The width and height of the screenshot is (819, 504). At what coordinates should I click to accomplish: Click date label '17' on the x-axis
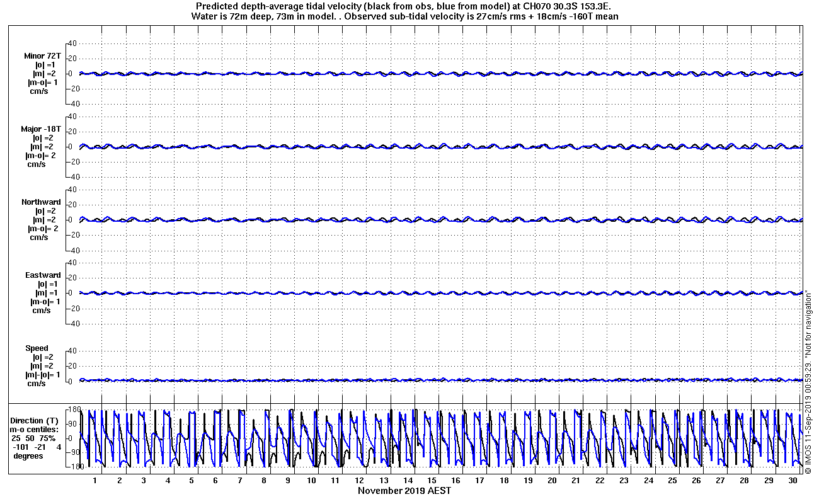pyautogui.click(x=480, y=480)
